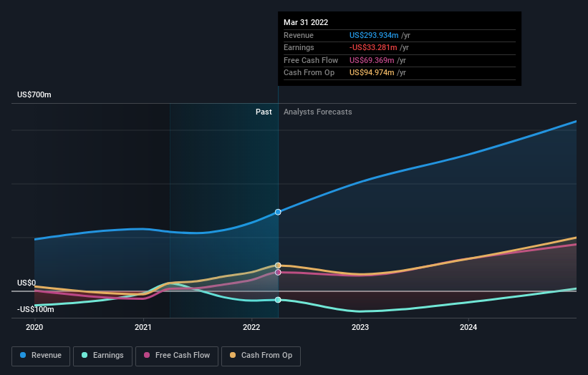The width and height of the screenshot is (588, 375).
Task: Toggle the Free Cash Flow legend button
Action: (x=177, y=356)
